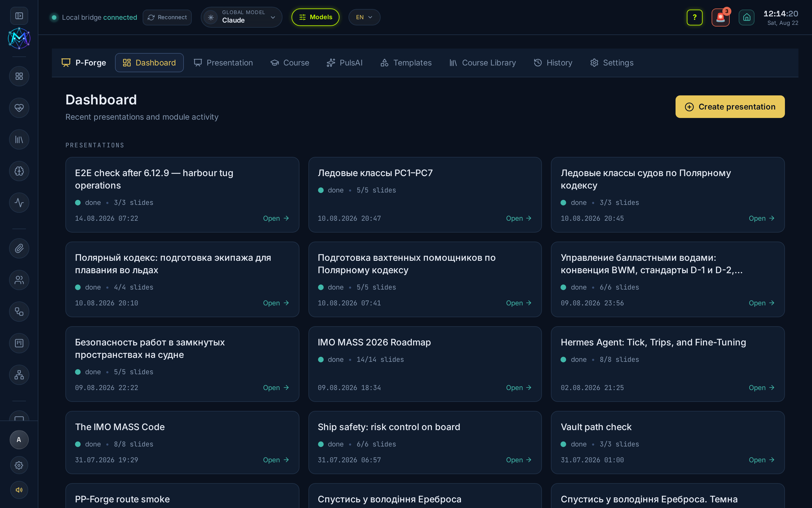The width and height of the screenshot is (812, 508).
Task: Click the IMO MASS 2026 Roadmap title
Action: pos(374,342)
